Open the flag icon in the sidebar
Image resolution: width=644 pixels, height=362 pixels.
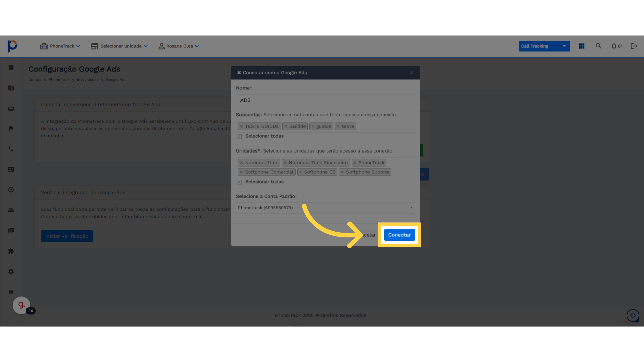tap(11, 128)
